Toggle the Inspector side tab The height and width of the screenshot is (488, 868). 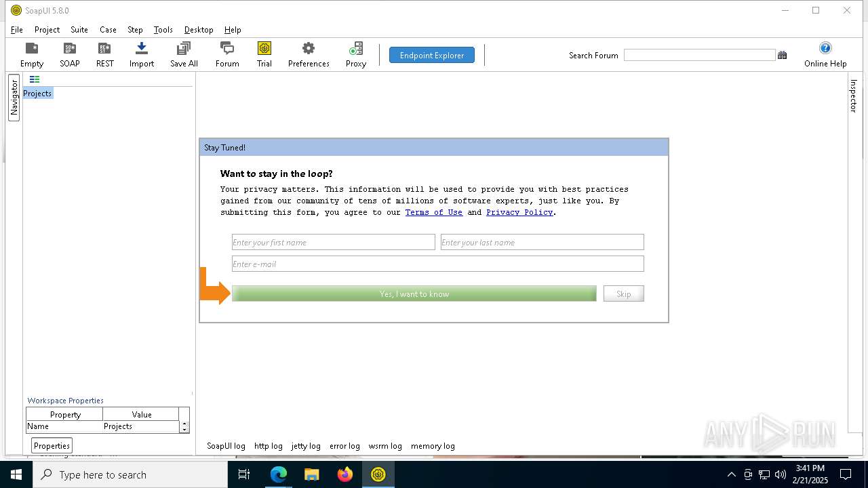point(854,96)
